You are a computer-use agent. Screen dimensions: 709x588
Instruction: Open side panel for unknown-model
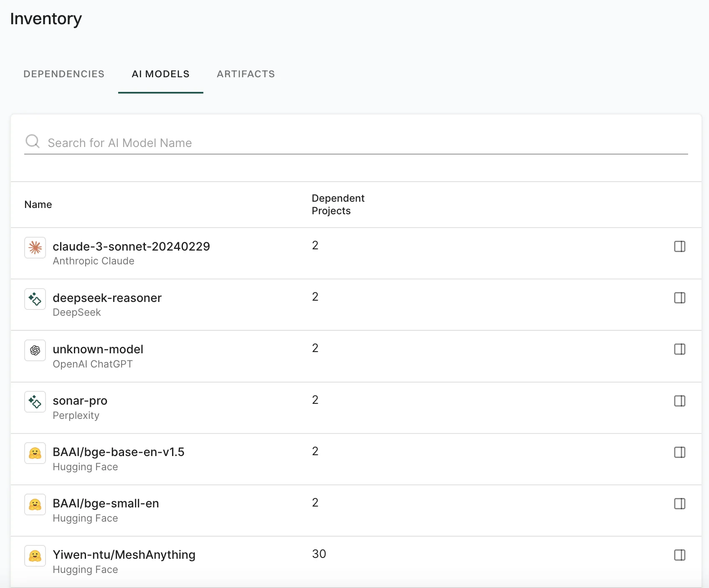click(680, 349)
